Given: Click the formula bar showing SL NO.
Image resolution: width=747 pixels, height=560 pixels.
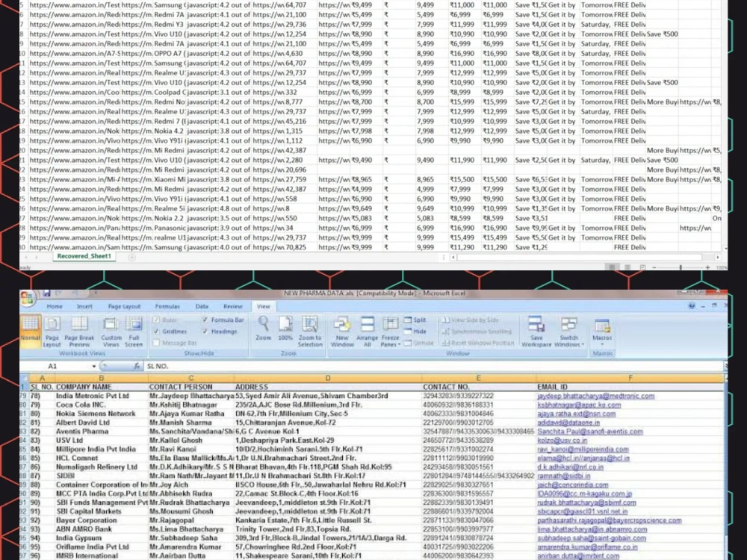Looking at the screenshot, I should [433, 366].
